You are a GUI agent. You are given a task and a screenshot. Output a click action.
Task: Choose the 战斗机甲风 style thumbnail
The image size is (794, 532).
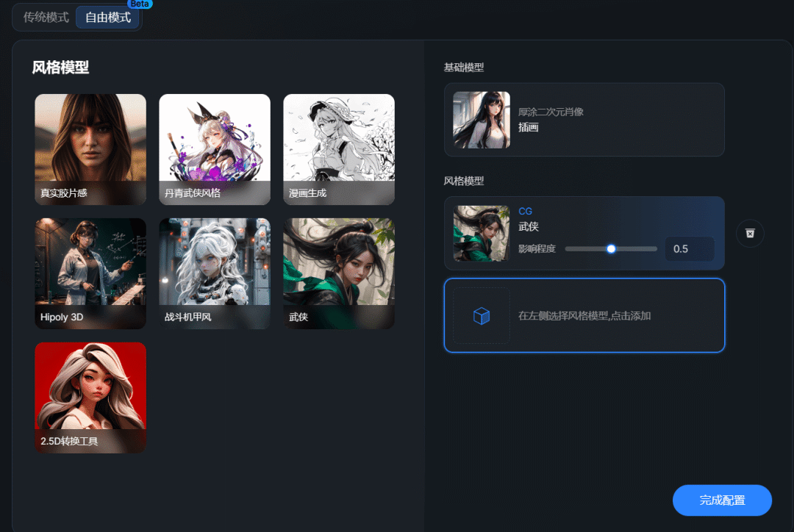tap(215, 273)
